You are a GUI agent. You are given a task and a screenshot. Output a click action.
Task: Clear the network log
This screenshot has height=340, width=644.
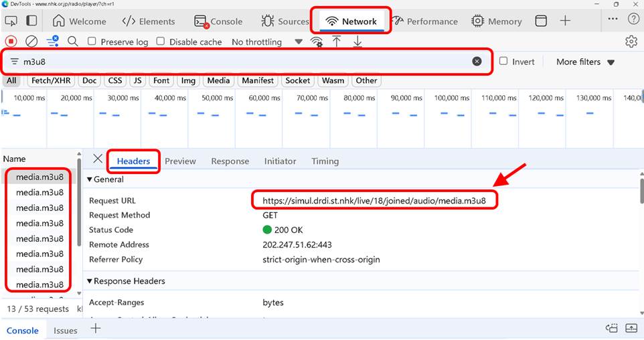(31, 41)
